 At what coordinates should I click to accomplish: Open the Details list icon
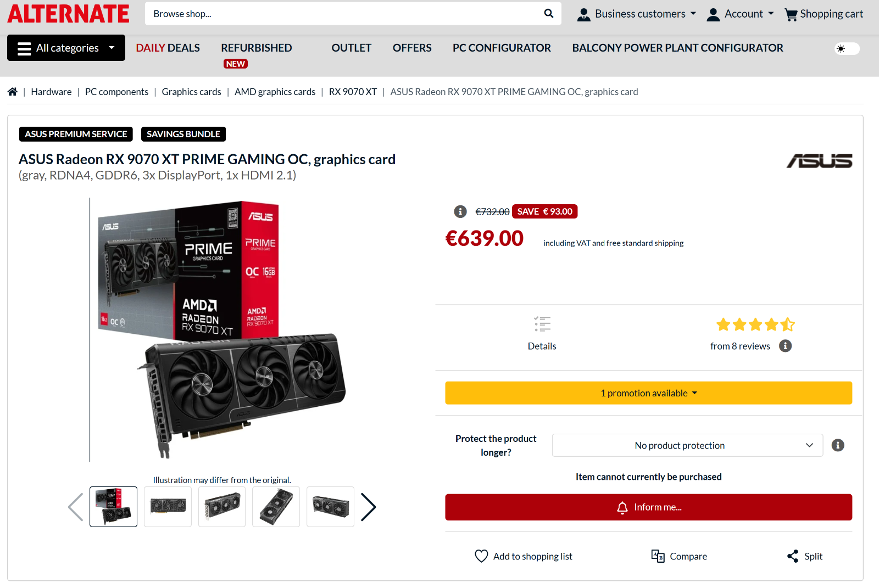pyautogui.click(x=542, y=324)
